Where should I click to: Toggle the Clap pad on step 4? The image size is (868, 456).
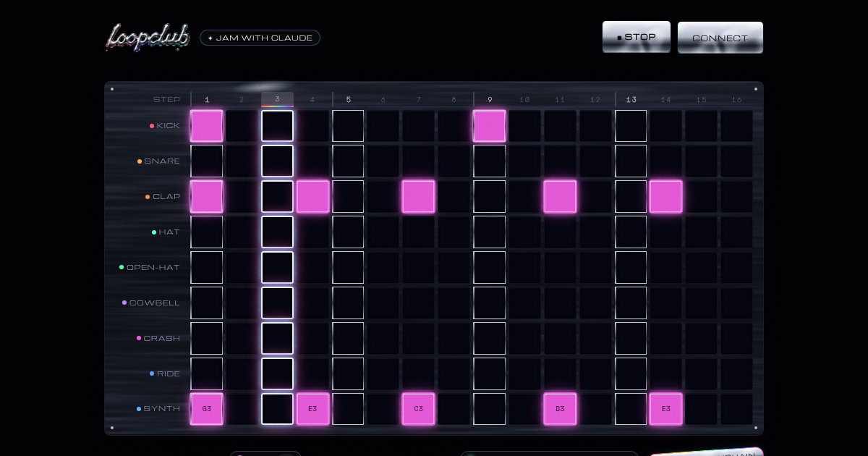tap(312, 197)
